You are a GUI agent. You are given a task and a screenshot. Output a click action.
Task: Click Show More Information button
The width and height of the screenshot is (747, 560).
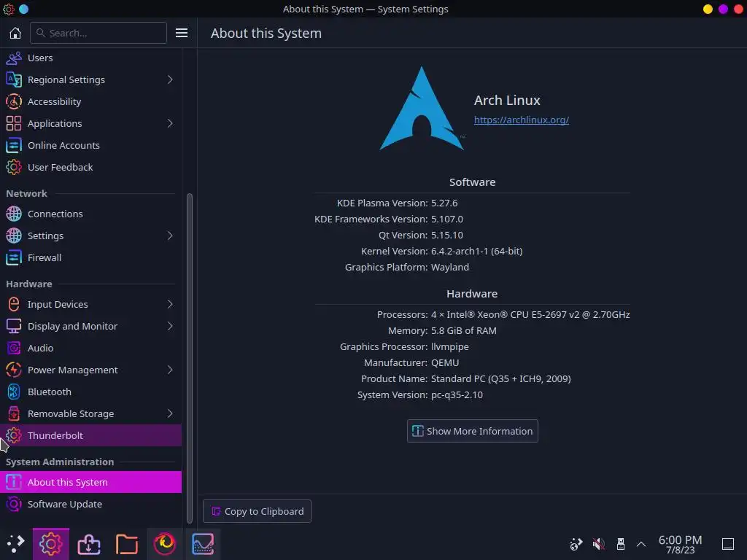472,431
